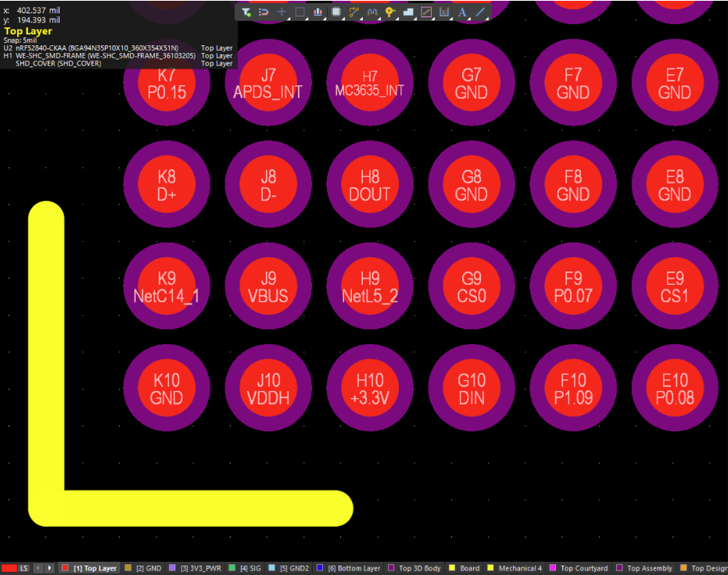Select pad K9 labeled NetC14_1
This screenshot has height=575, width=728.
coord(167,287)
